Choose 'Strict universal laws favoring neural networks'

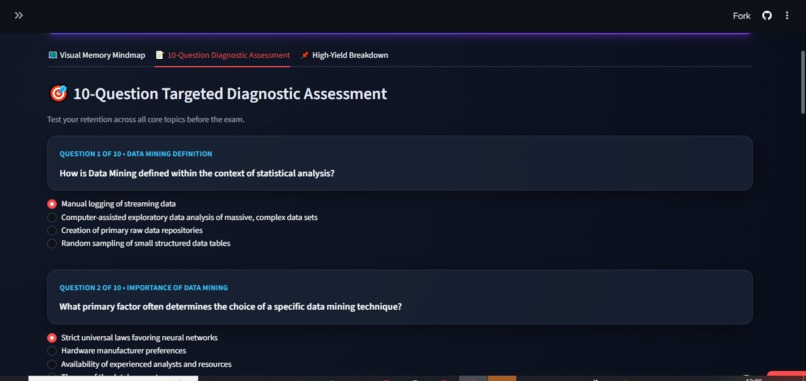point(133,338)
